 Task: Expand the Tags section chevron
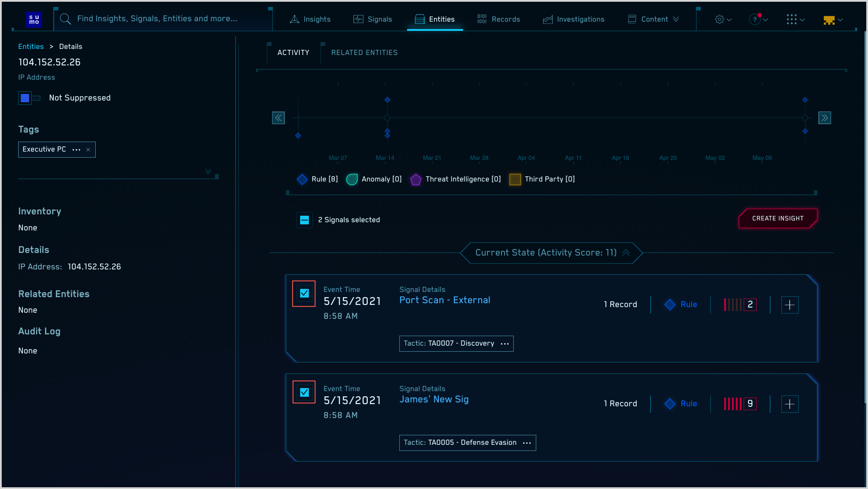[208, 172]
